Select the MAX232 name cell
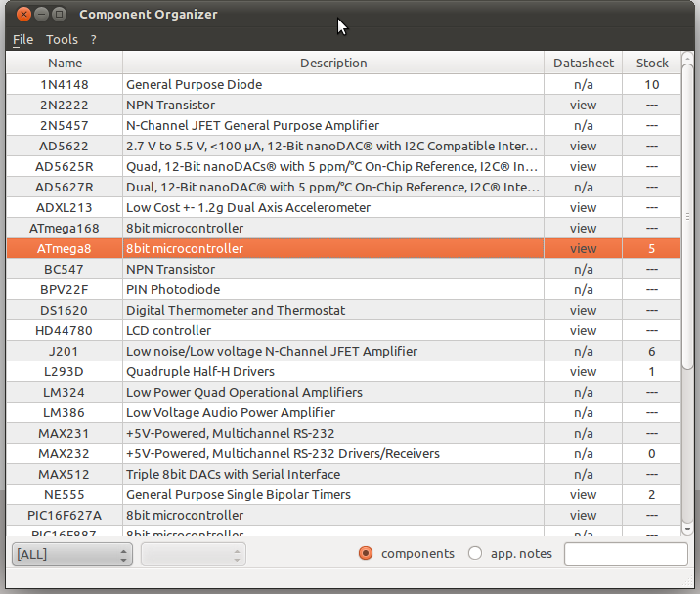700x594 pixels. 65,454
